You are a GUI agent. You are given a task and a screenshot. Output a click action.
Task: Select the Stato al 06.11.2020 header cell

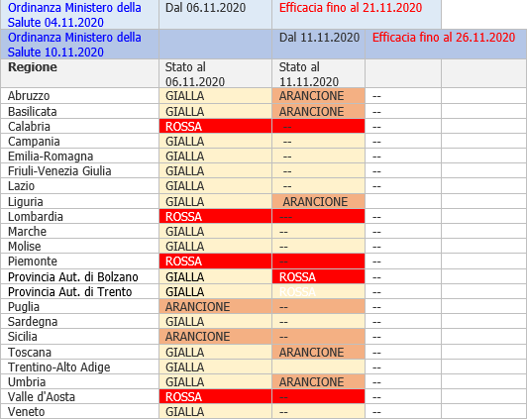[215, 74]
